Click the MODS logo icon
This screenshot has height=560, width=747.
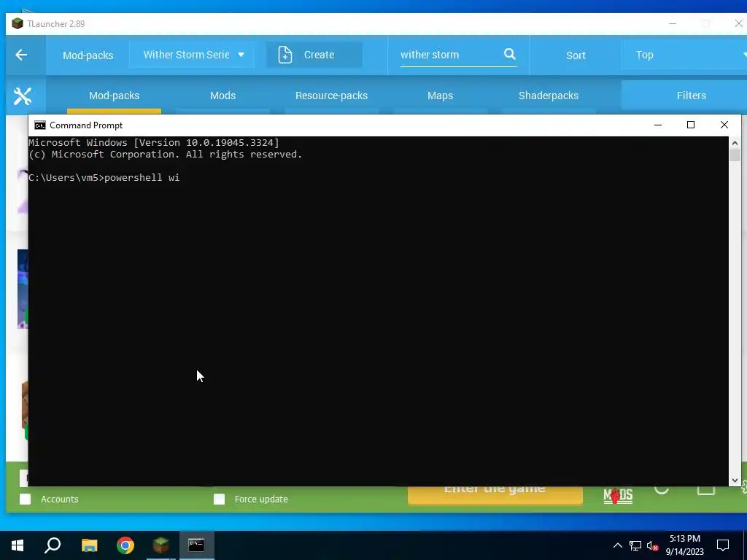[618, 496]
